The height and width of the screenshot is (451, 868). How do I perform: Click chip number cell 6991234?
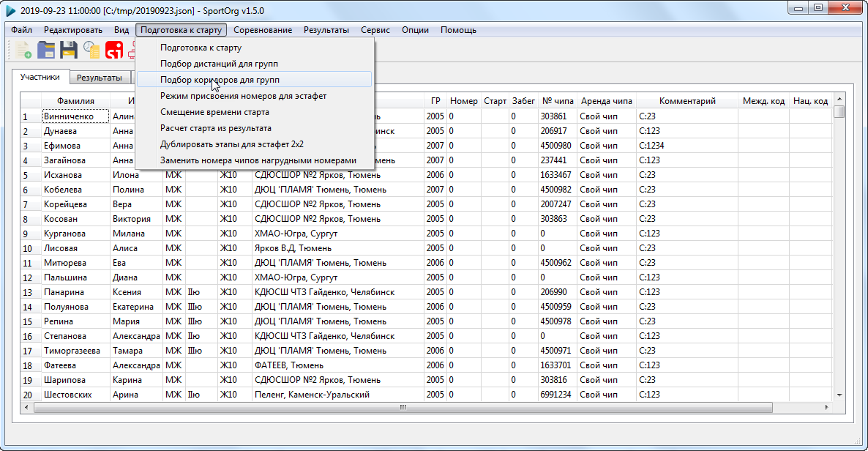(558, 395)
